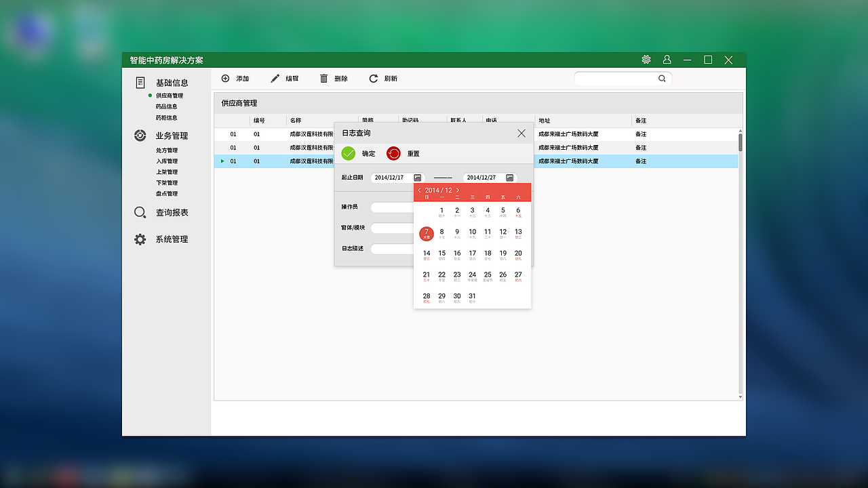Select day 27 in calendar

[518, 277]
